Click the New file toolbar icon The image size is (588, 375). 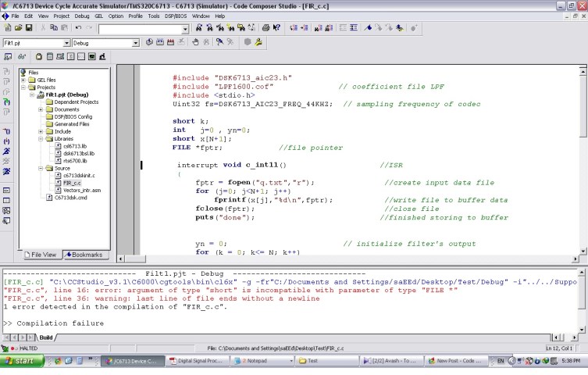click(8, 28)
